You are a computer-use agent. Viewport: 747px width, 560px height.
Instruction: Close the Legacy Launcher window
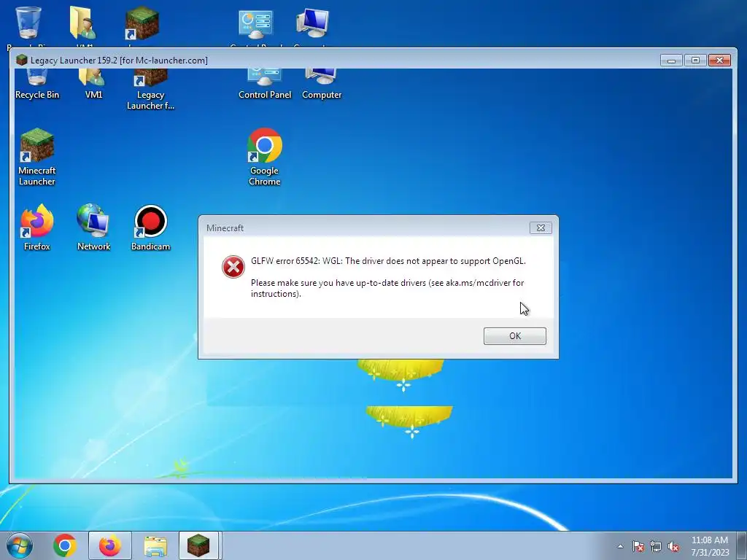[720, 61]
